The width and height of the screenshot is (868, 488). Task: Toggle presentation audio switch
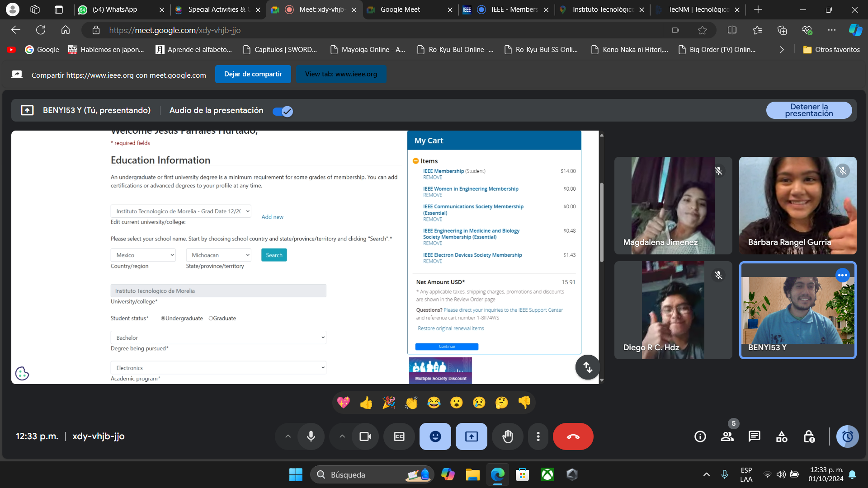tap(283, 111)
